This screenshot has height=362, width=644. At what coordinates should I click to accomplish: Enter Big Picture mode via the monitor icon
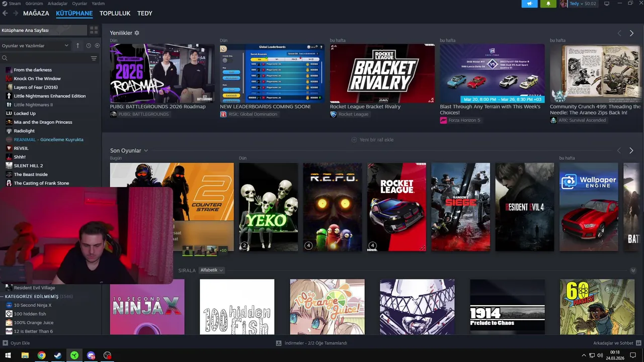[x=607, y=4]
